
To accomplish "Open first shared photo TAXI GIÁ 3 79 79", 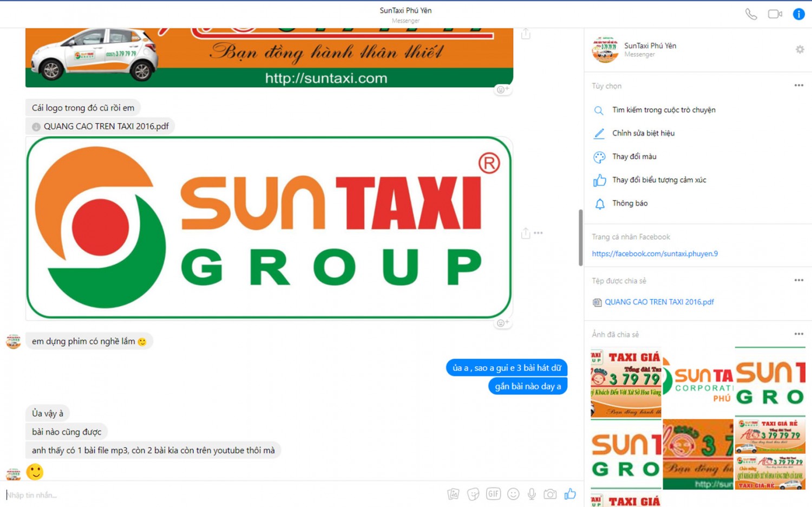I will 626,382.
